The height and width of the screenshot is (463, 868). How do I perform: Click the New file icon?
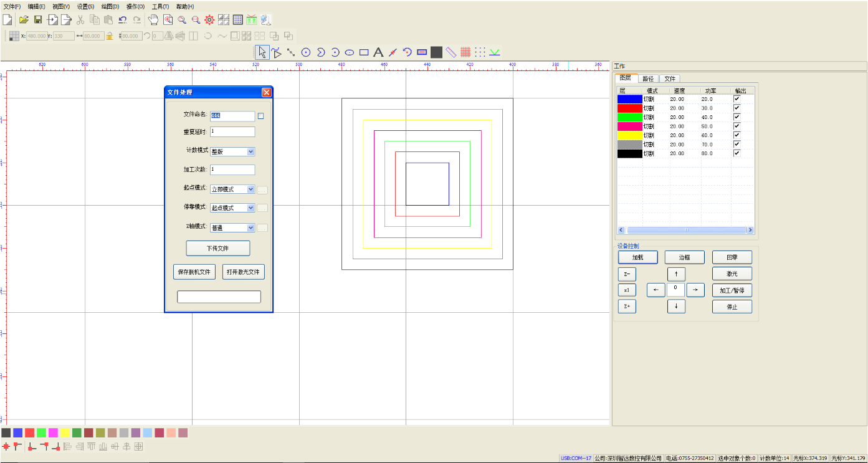click(x=7, y=20)
